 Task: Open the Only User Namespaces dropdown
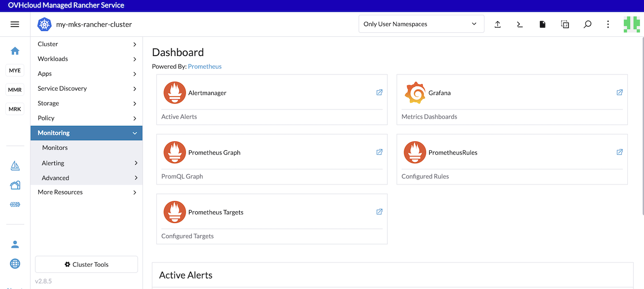tap(421, 23)
